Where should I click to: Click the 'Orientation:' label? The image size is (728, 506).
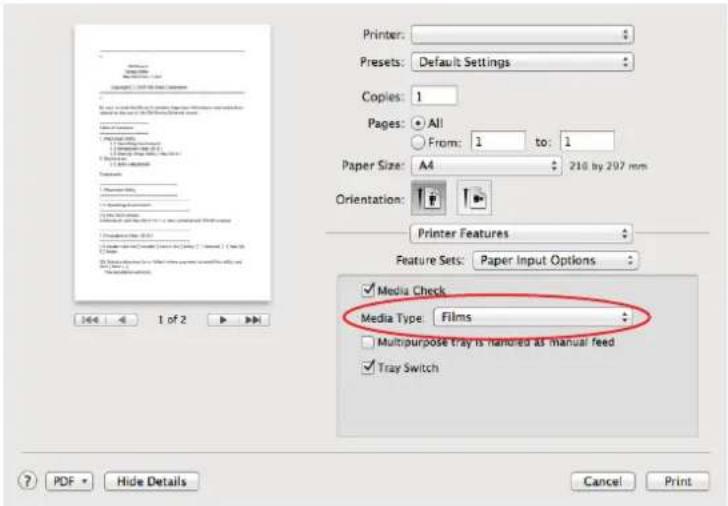pyautogui.click(x=370, y=200)
